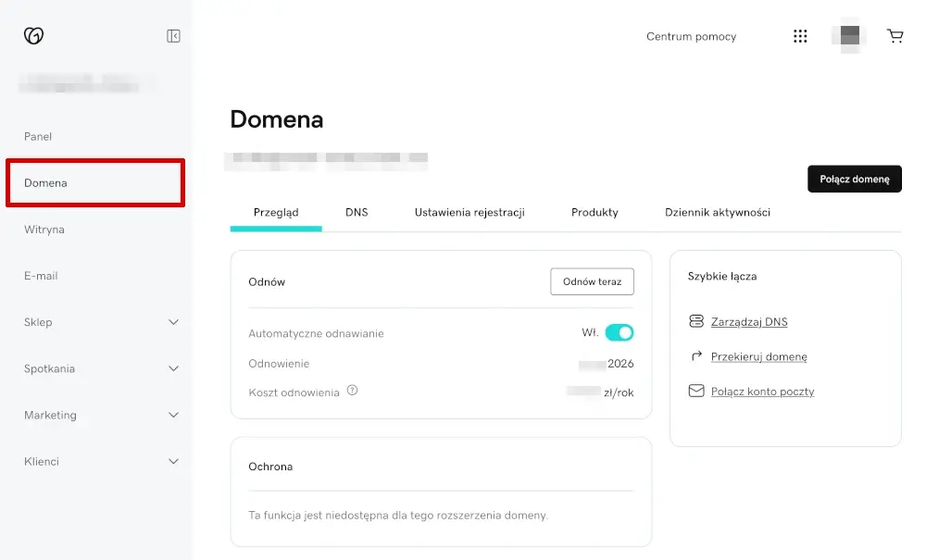Click the GoDaddy logo icon
926x560 pixels.
pos(34,33)
